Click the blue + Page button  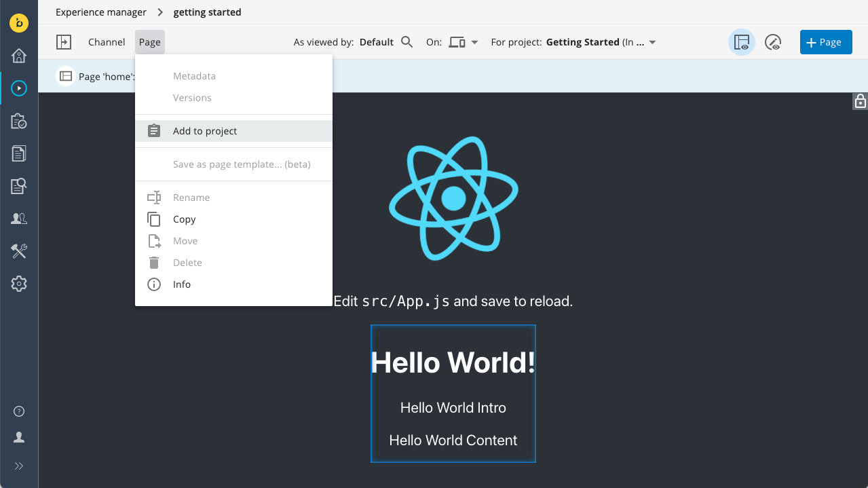pyautogui.click(x=826, y=42)
